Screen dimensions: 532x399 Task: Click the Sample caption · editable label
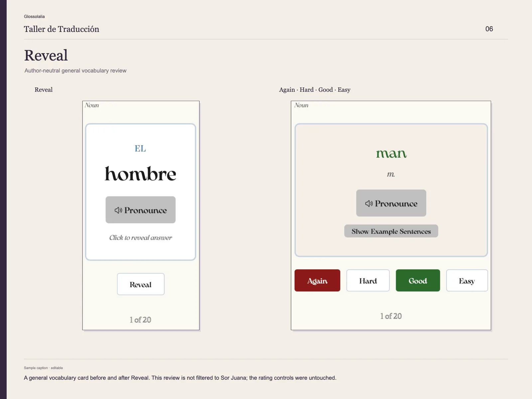tap(43, 368)
